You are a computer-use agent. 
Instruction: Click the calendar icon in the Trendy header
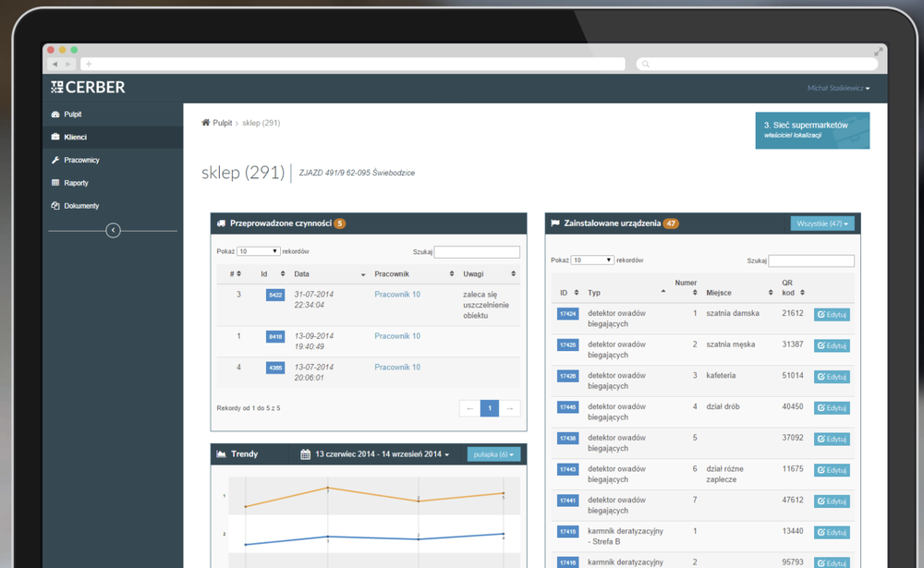pos(305,454)
